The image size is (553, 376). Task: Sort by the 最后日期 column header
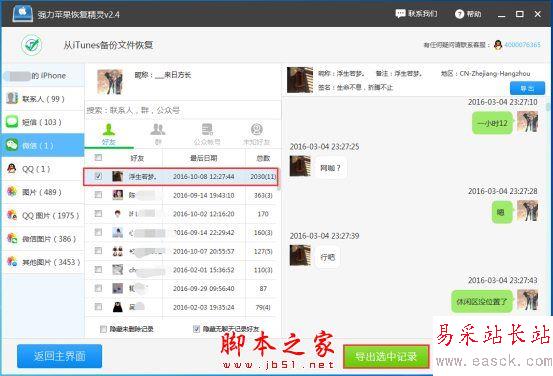click(x=203, y=158)
